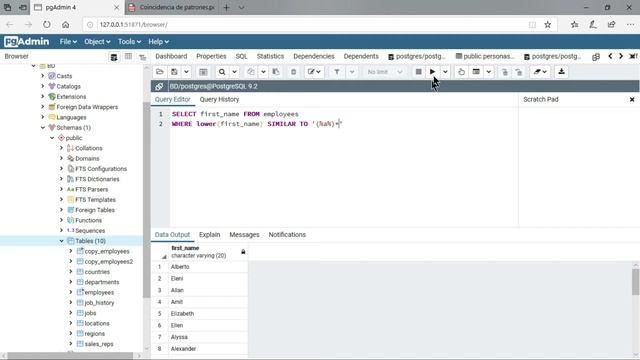Click the Filter funnel icon
This screenshot has height=360, width=640.
pyautogui.click(x=337, y=72)
